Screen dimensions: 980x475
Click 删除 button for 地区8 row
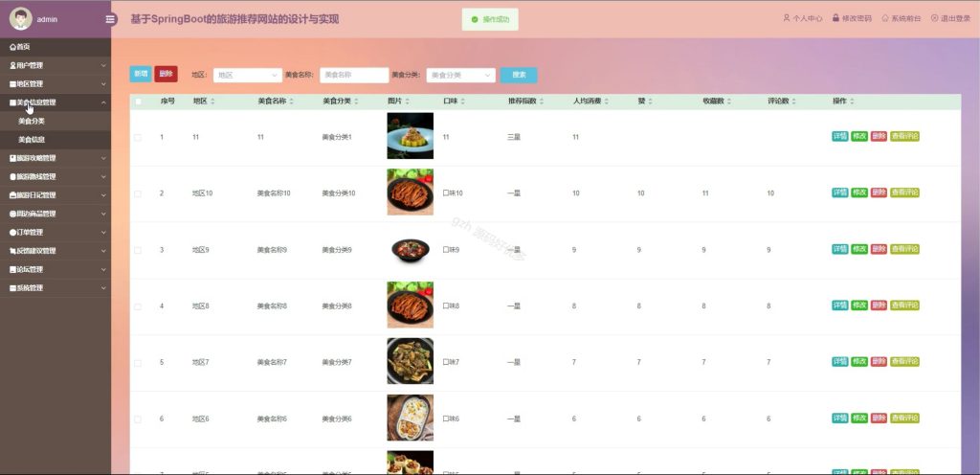(x=879, y=305)
